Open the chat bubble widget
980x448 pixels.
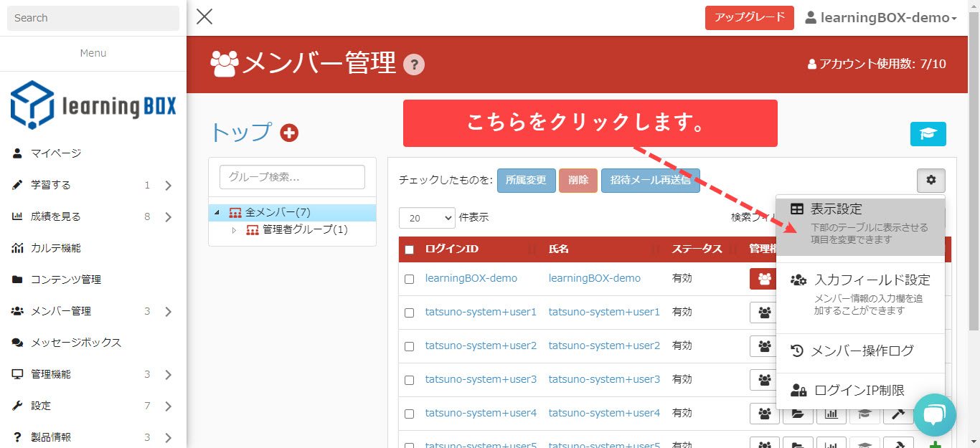pyautogui.click(x=935, y=415)
